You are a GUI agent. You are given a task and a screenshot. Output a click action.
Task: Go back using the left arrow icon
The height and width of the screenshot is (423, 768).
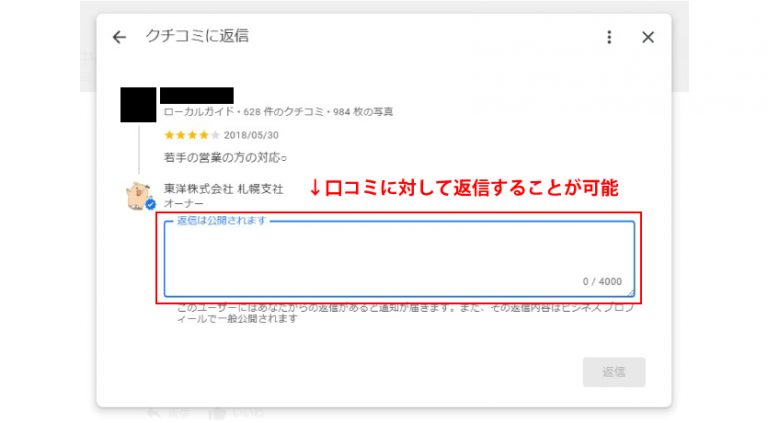119,37
